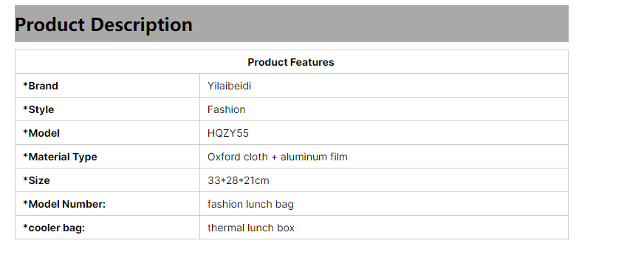The image size is (644, 269).
Task: Select the fashion lunch bag value
Action: pyautogui.click(x=250, y=204)
